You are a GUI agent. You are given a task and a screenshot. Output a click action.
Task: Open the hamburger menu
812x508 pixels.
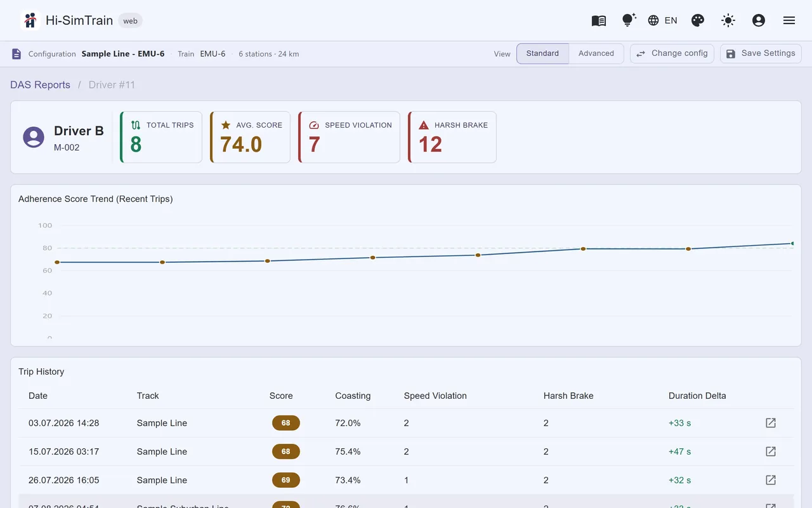(x=789, y=20)
